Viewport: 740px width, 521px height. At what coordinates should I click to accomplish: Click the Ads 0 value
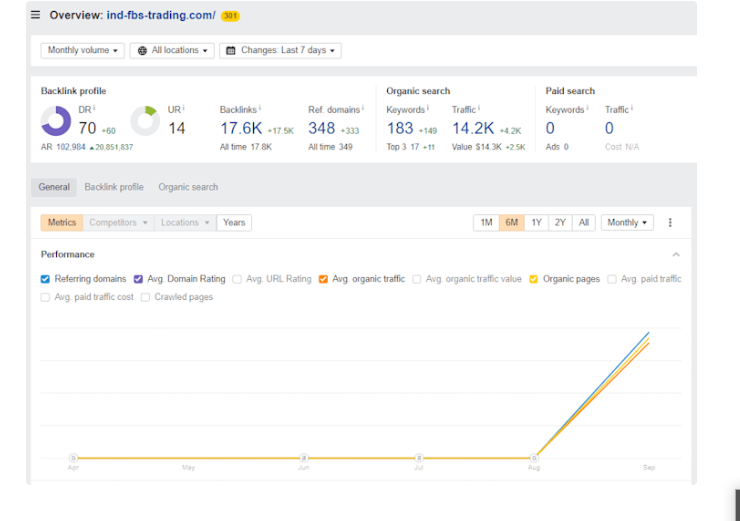tap(566, 147)
